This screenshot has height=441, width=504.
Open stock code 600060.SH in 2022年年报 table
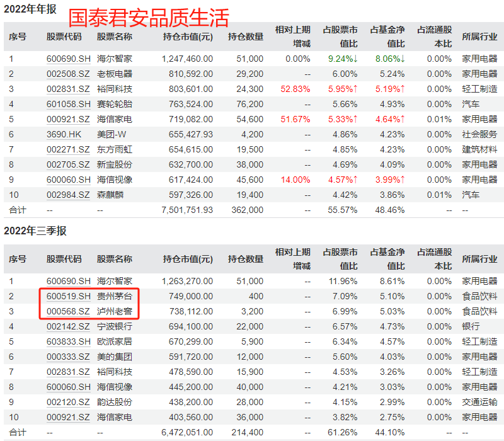pyautogui.click(x=69, y=180)
